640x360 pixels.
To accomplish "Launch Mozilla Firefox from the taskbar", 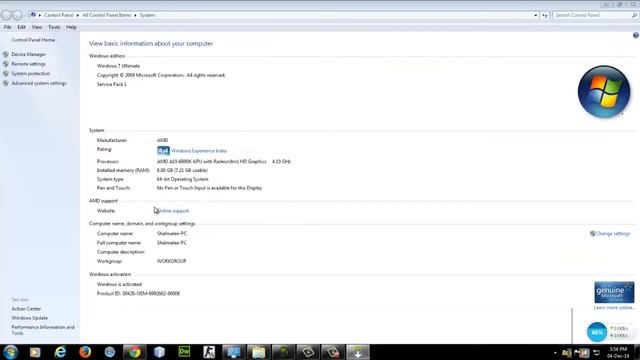I will pyautogui.click(x=85, y=352).
